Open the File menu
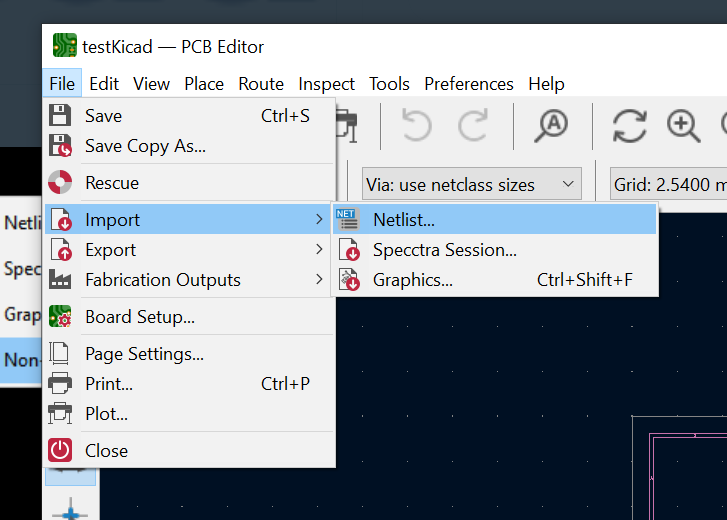Viewport: 727px width, 520px height. pyautogui.click(x=62, y=84)
